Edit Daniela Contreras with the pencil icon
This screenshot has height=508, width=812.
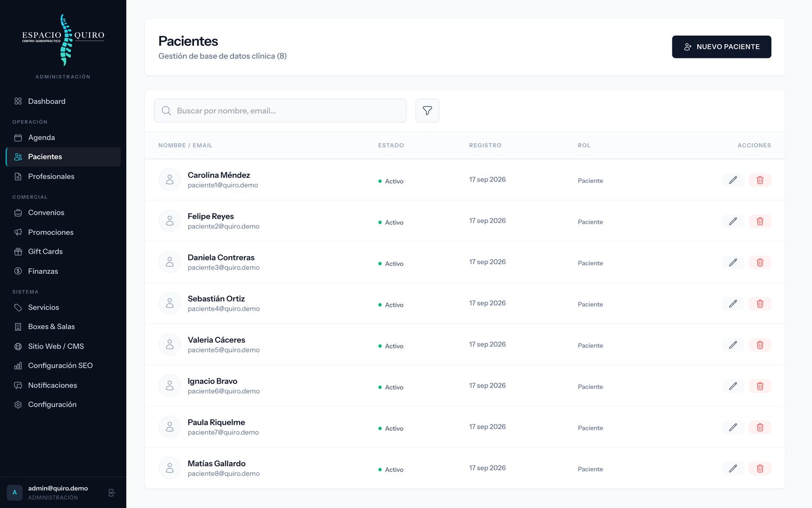tap(733, 262)
